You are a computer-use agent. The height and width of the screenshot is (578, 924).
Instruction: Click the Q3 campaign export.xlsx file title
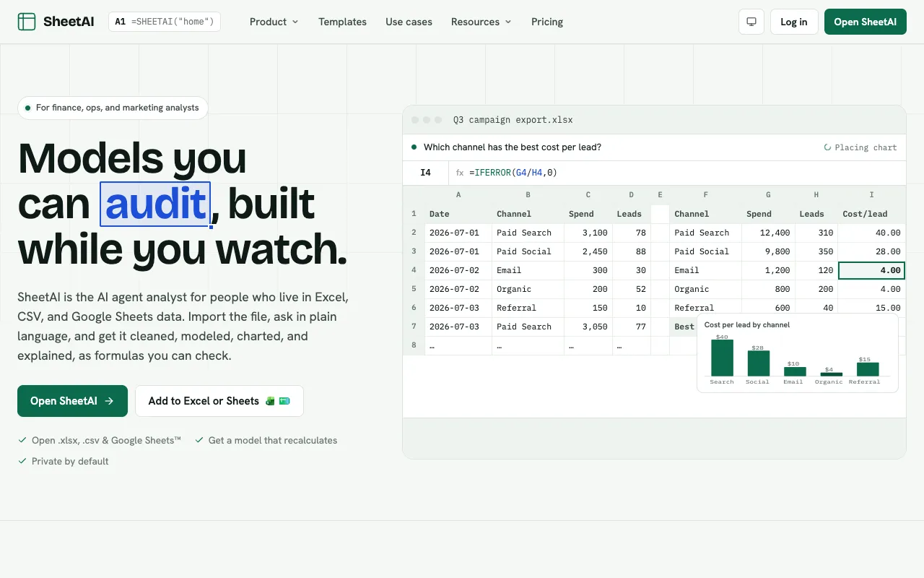(x=513, y=120)
